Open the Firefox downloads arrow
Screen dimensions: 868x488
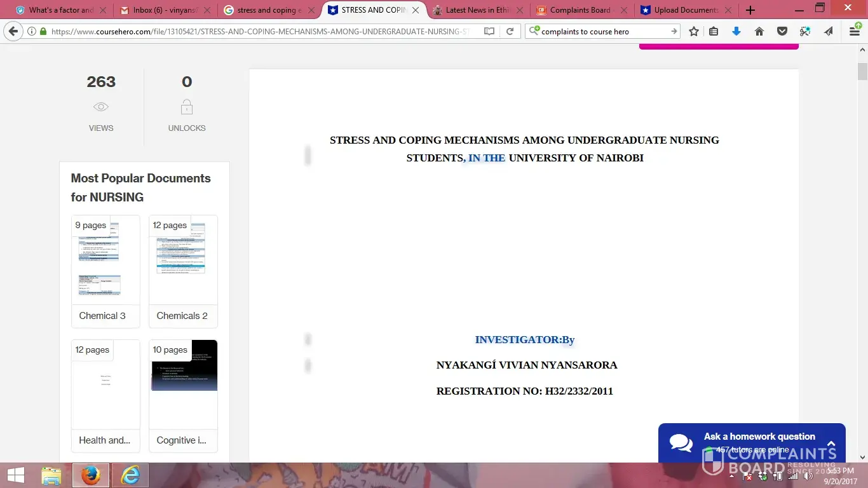pyautogui.click(x=736, y=32)
